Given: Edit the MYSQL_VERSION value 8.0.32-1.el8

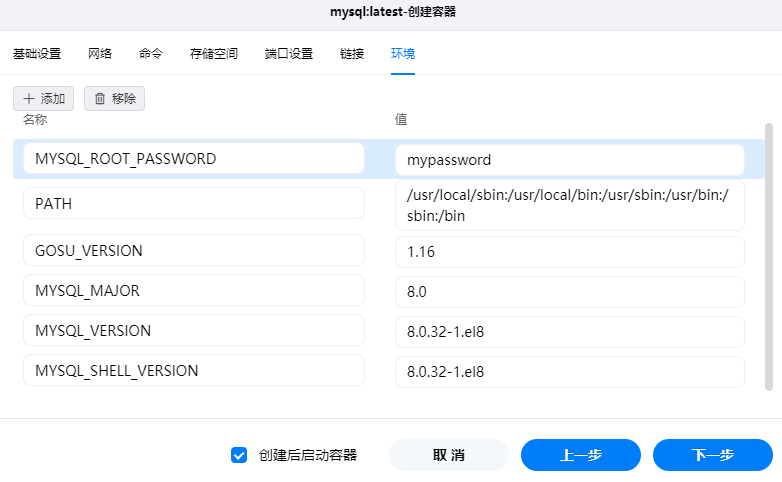Looking at the screenshot, I should [x=570, y=332].
